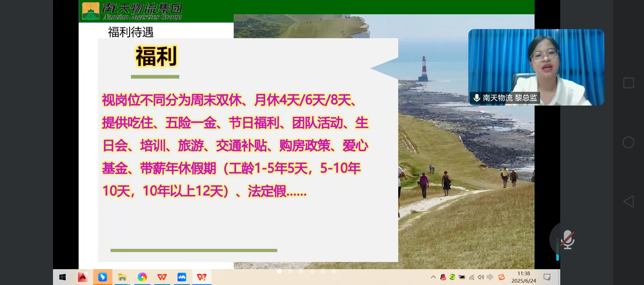
Task: Click the line starting 10天，10年以上12天
Action: click(204, 191)
